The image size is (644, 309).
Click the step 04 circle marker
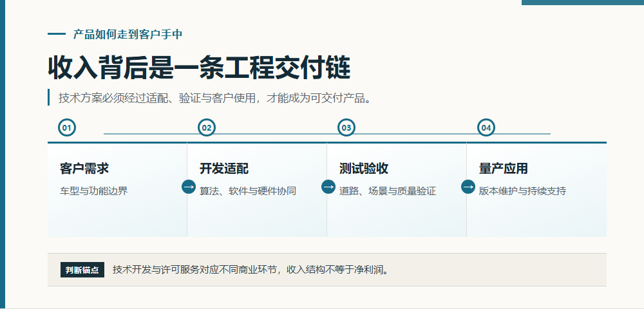(x=486, y=127)
